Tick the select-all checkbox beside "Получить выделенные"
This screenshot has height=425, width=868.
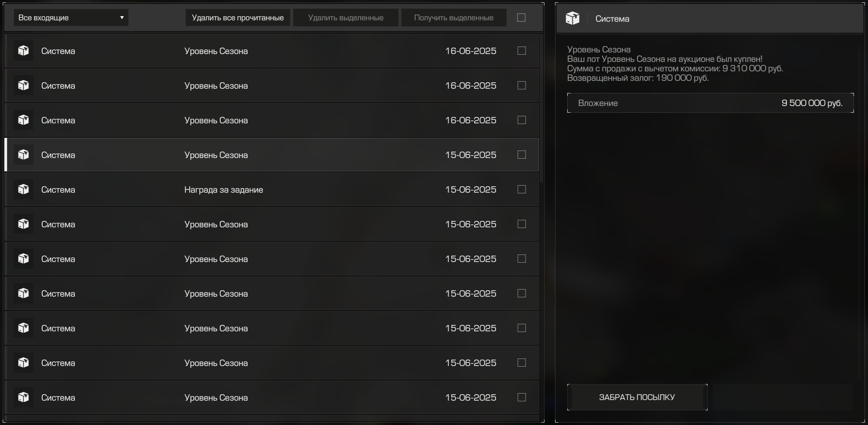coord(521,18)
